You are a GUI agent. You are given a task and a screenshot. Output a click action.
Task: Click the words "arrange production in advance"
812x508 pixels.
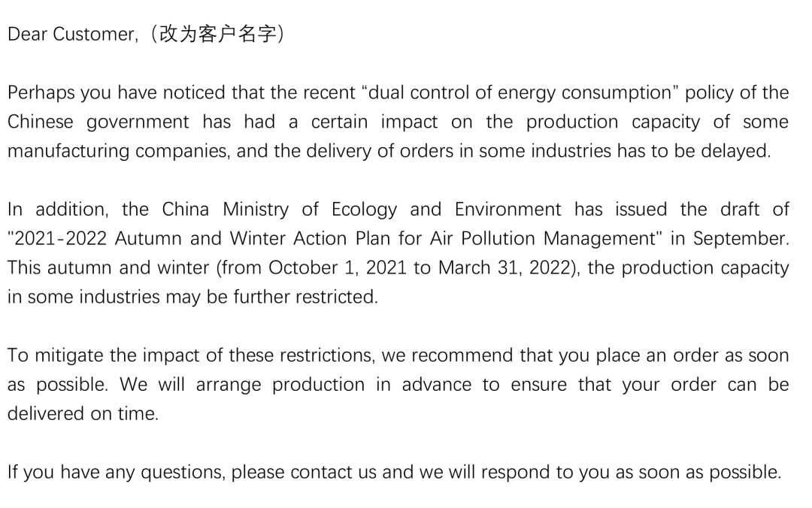(x=334, y=385)
